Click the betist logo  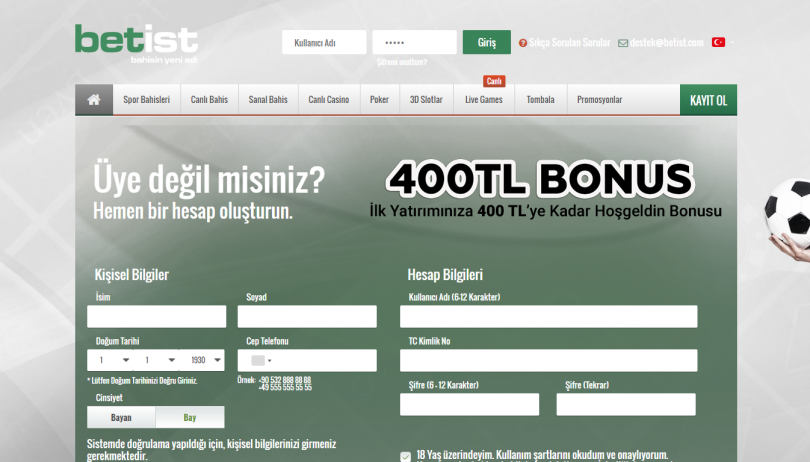pyautogui.click(x=136, y=43)
